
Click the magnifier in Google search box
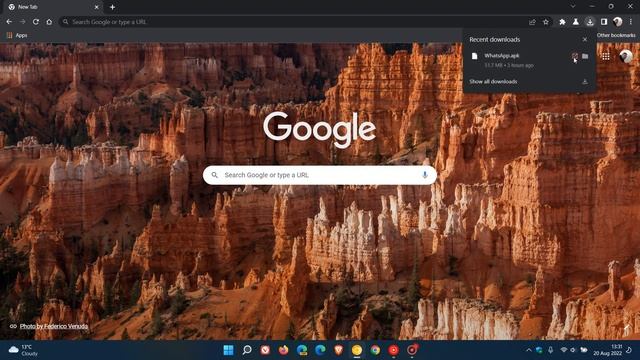click(215, 175)
